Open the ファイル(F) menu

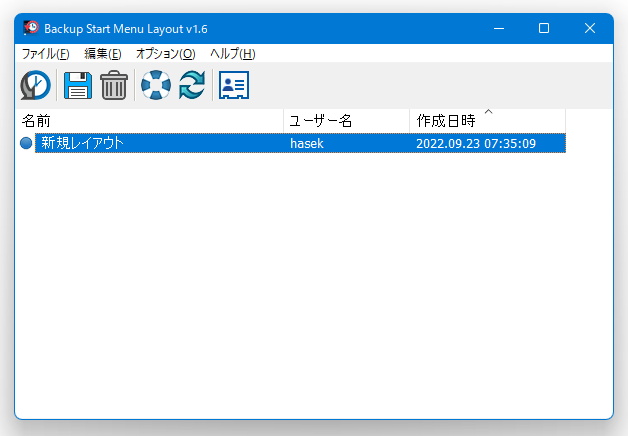pyautogui.click(x=45, y=54)
